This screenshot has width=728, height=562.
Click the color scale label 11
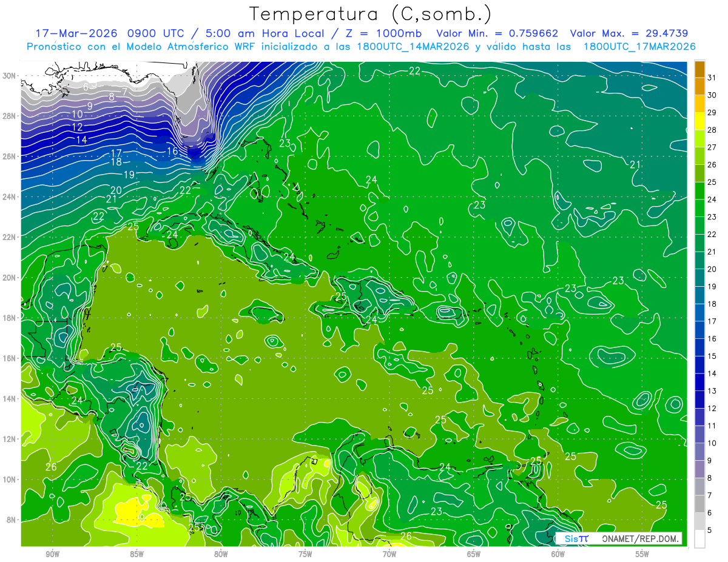(x=712, y=426)
